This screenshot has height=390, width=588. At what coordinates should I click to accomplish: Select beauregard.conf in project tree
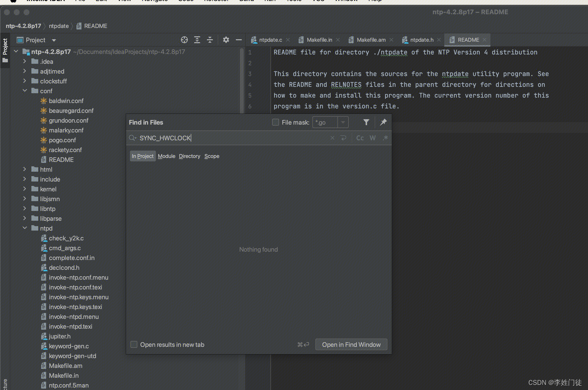click(71, 111)
